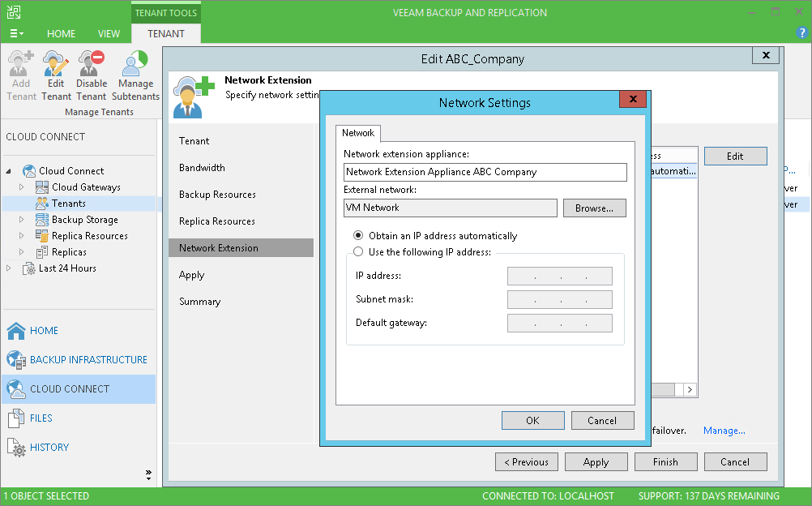
Task: Click the Last 24 Hours tree icon
Action: click(29, 268)
